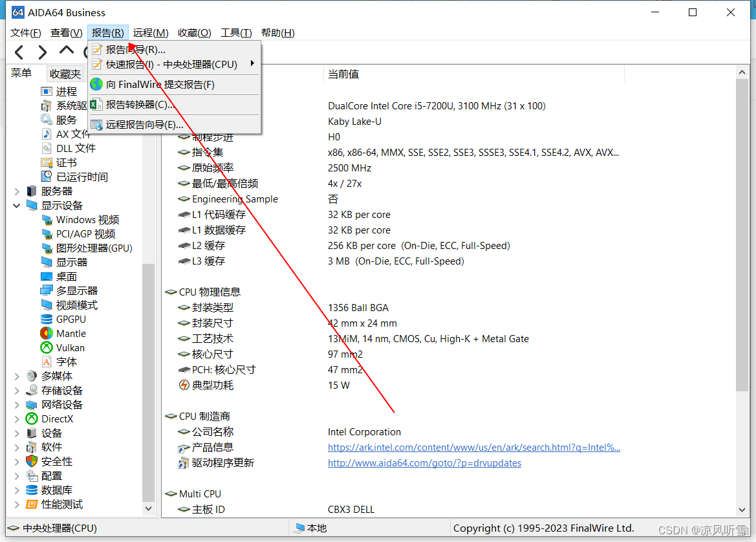The width and height of the screenshot is (756, 542).
Task: Select the 图形处理器(GPU) icon
Action: (x=47, y=248)
